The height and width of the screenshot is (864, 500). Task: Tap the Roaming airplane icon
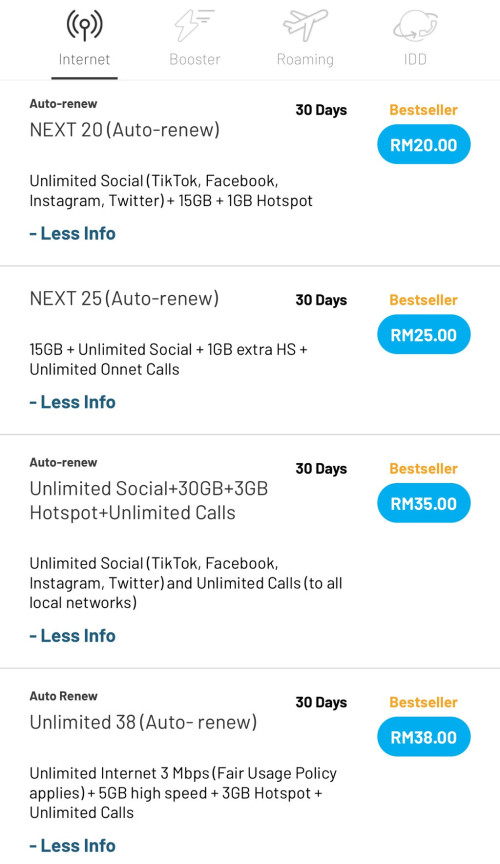click(305, 25)
